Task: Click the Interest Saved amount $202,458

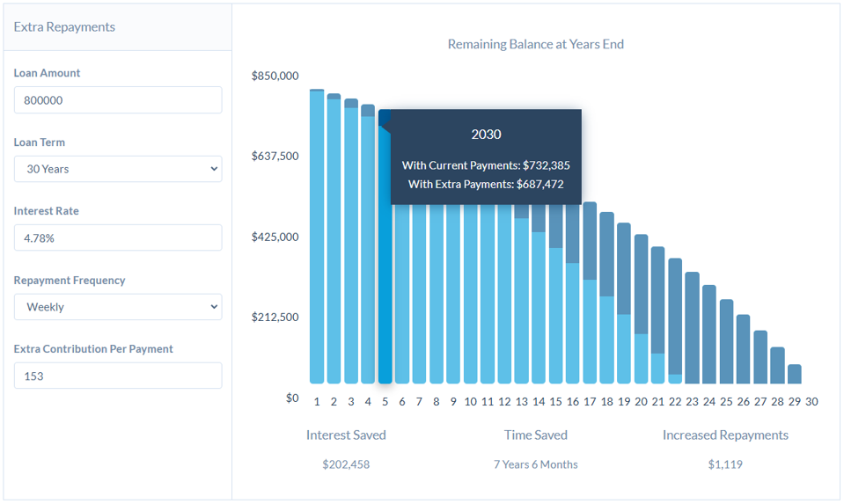Action: pyautogui.click(x=346, y=464)
